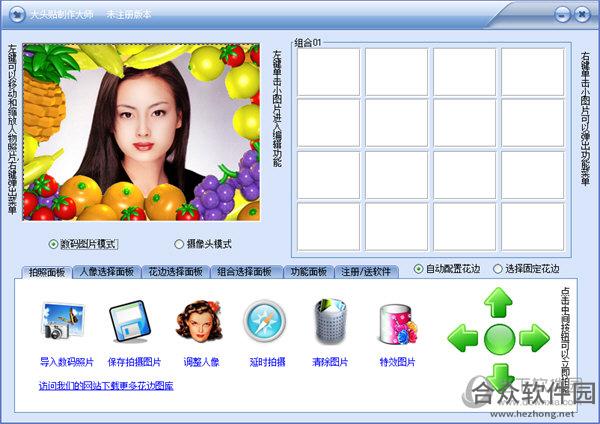
Task: Click the Clear Picture (清除图片) trash bin icon
Action: tap(331, 321)
